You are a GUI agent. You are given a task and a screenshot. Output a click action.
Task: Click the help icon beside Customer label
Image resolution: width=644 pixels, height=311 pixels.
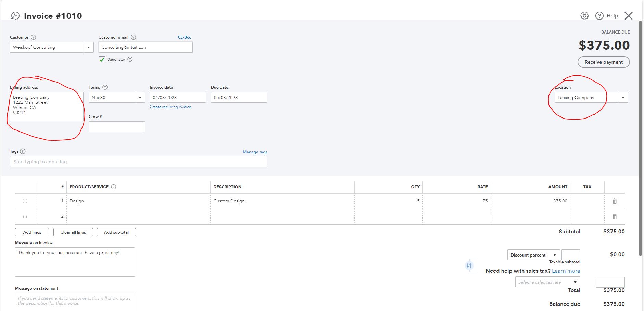33,37
